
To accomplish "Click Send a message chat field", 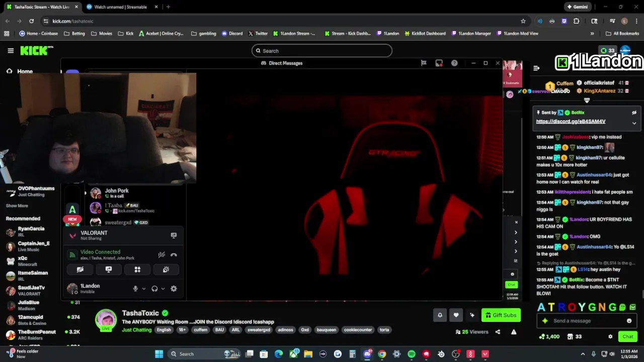I will pos(586,321).
